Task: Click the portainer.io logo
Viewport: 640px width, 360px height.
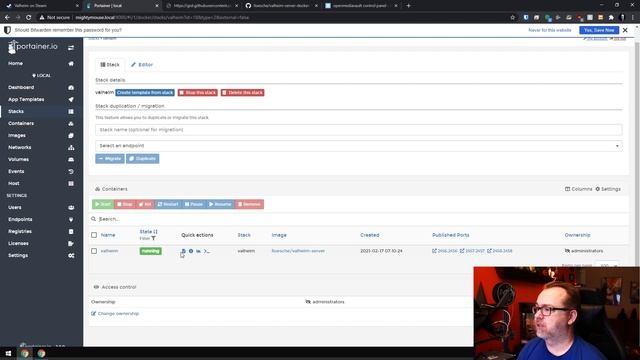Action: pyautogui.click(x=33, y=47)
